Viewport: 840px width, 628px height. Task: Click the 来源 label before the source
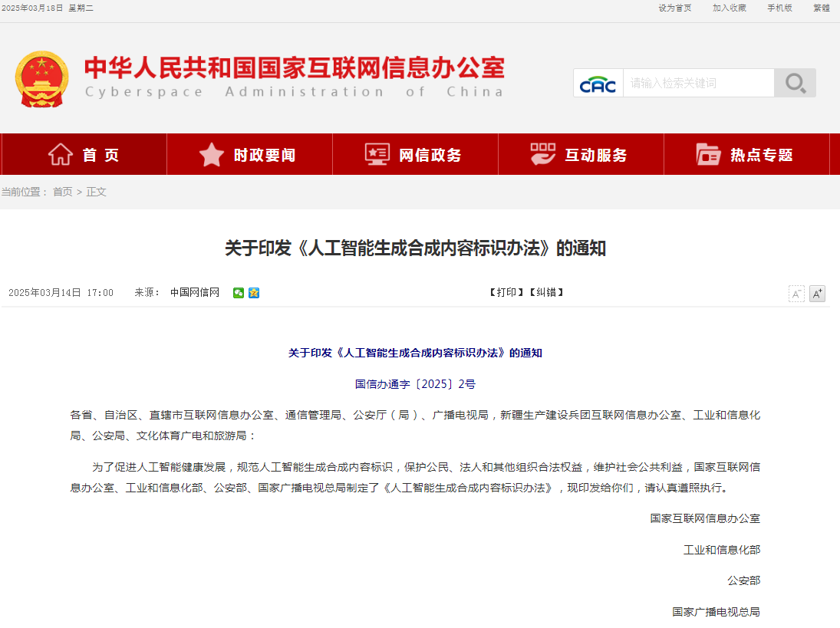(x=147, y=292)
